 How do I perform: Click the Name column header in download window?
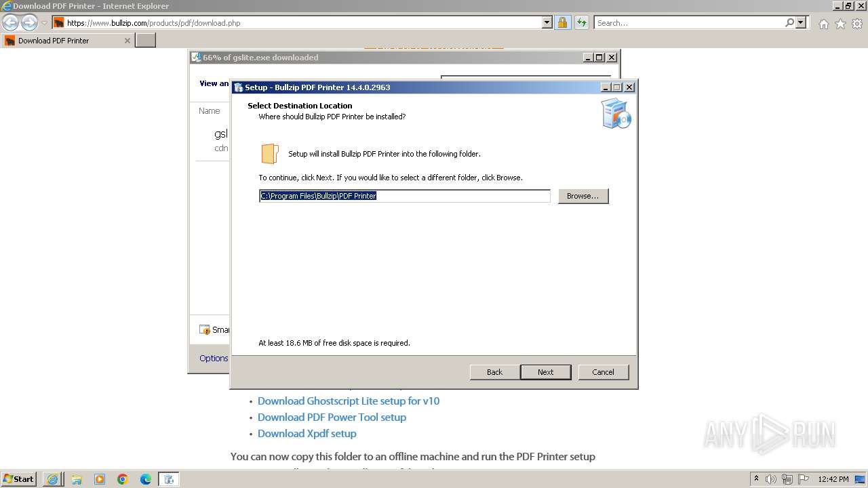(x=210, y=110)
